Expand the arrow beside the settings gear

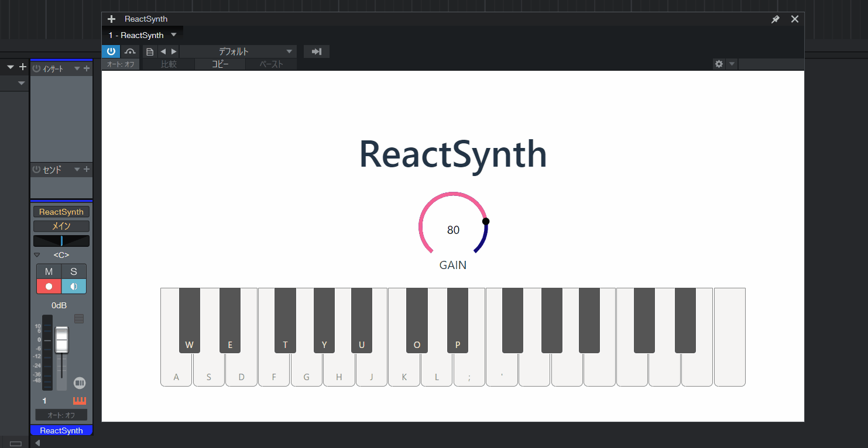pos(732,64)
